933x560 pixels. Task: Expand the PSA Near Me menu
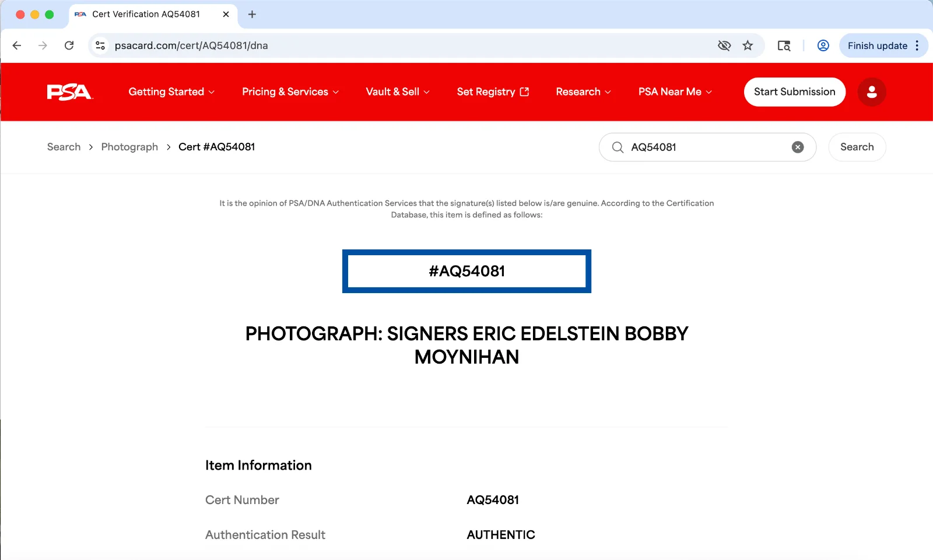tap(675, 92)
